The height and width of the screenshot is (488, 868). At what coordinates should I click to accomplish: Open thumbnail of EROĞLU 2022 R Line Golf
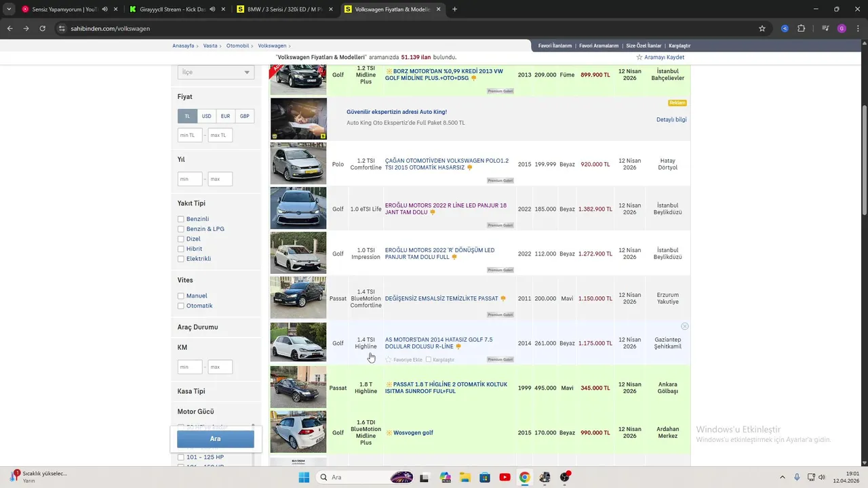(298, 208)
